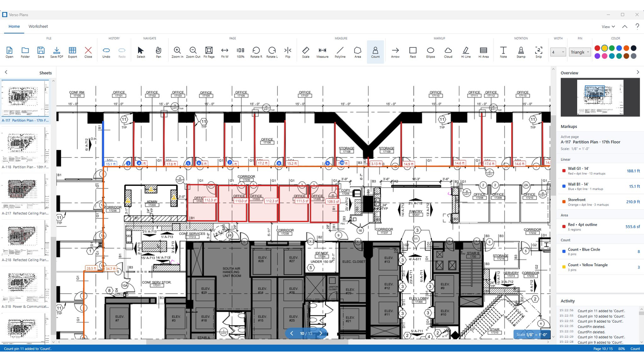Activate the Select arrow tool
Image resolution: width=644 pixels, height=362 pixels.
(x=141, y=52)
